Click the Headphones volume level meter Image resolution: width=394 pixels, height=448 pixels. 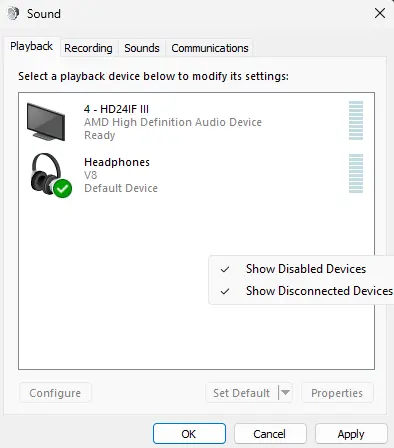[356, 173]
